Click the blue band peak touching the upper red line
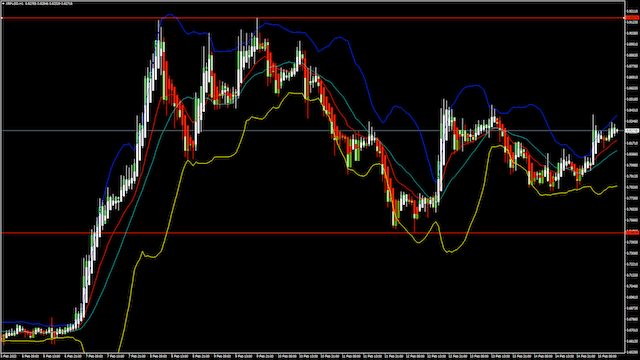This screenshot has width=640, height=360. [x=169, y=16]
